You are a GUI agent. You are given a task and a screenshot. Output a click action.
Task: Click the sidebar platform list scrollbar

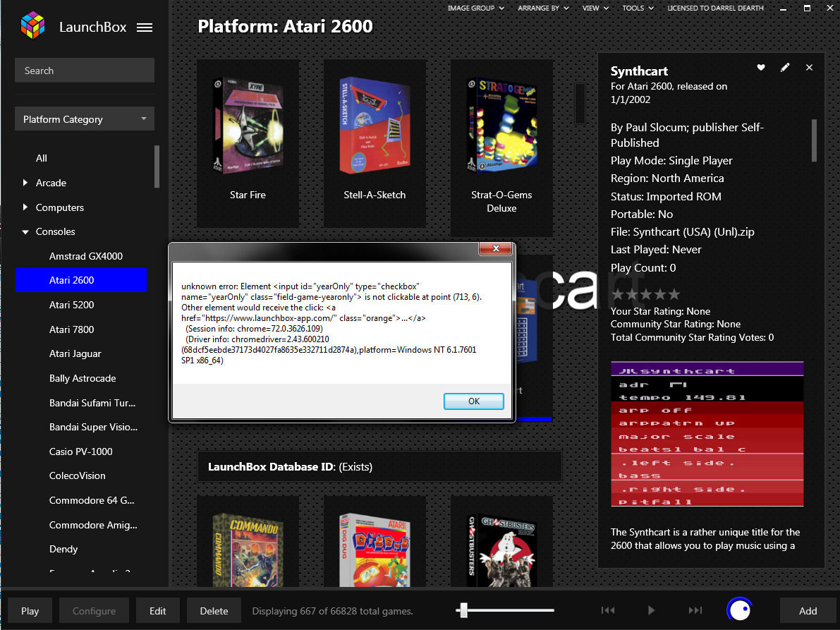click(x=157, y=166)
